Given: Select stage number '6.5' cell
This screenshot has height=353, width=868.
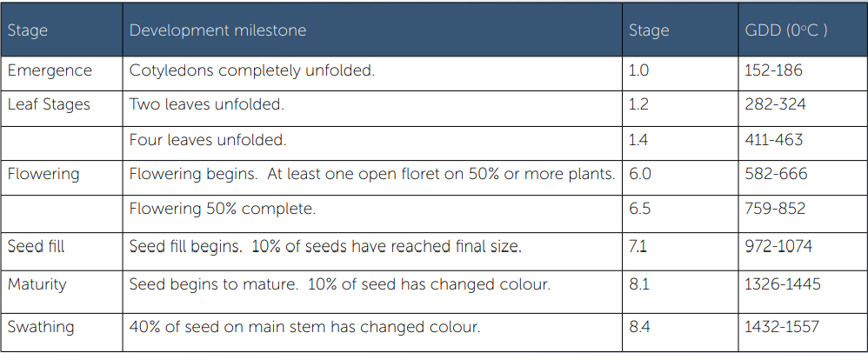Looking at the screenshot, I should [x=680, y=214].
